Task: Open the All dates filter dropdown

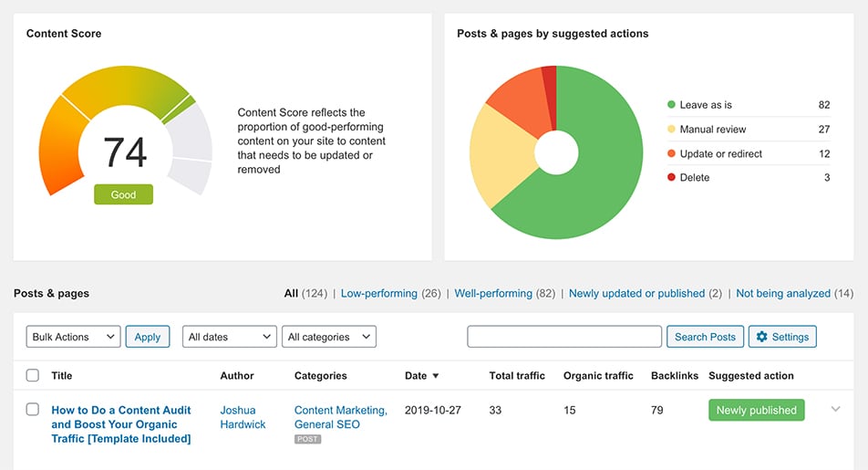Action: (x=229, y=337)
